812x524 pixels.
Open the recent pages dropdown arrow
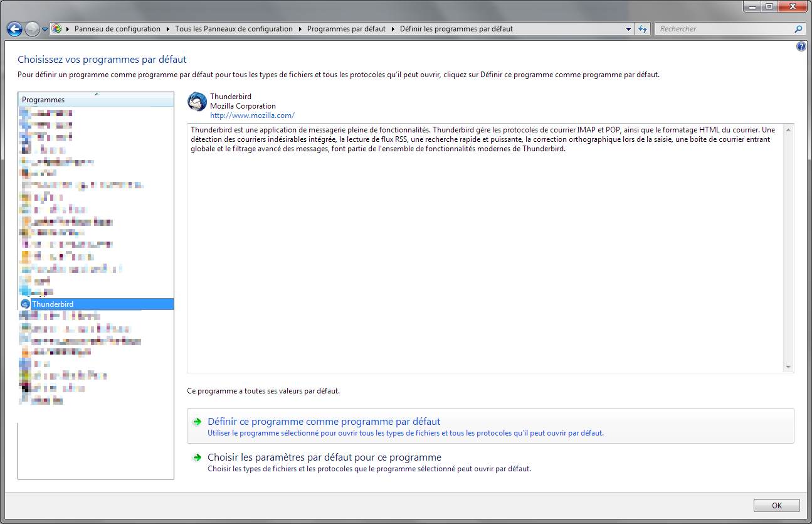click(x=45, y=29)
